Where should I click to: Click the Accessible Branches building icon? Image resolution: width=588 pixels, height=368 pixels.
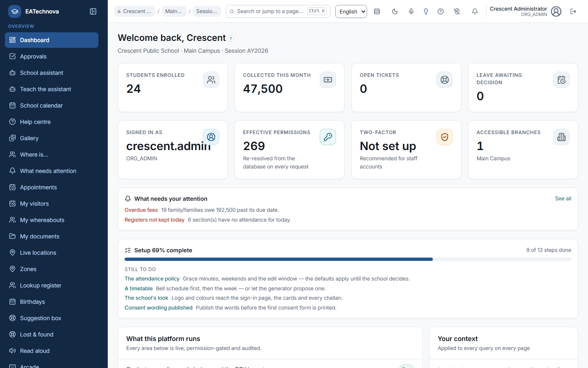coord(561,137)
